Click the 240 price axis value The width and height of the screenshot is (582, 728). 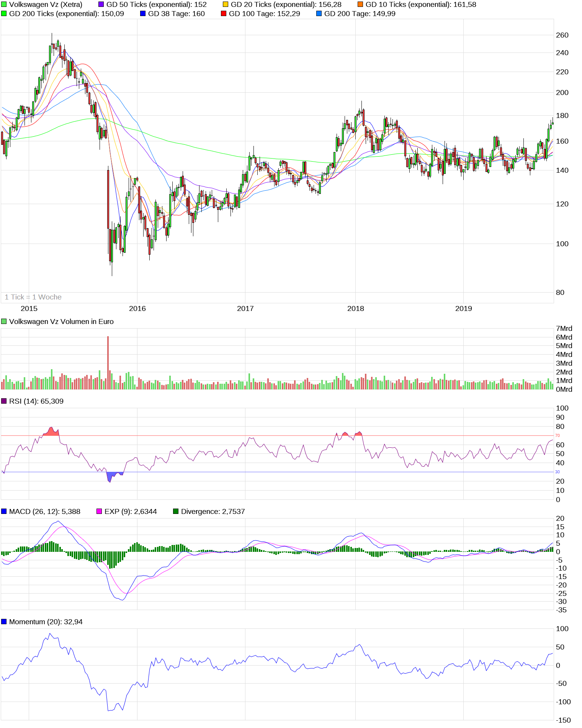pos(562,53)
